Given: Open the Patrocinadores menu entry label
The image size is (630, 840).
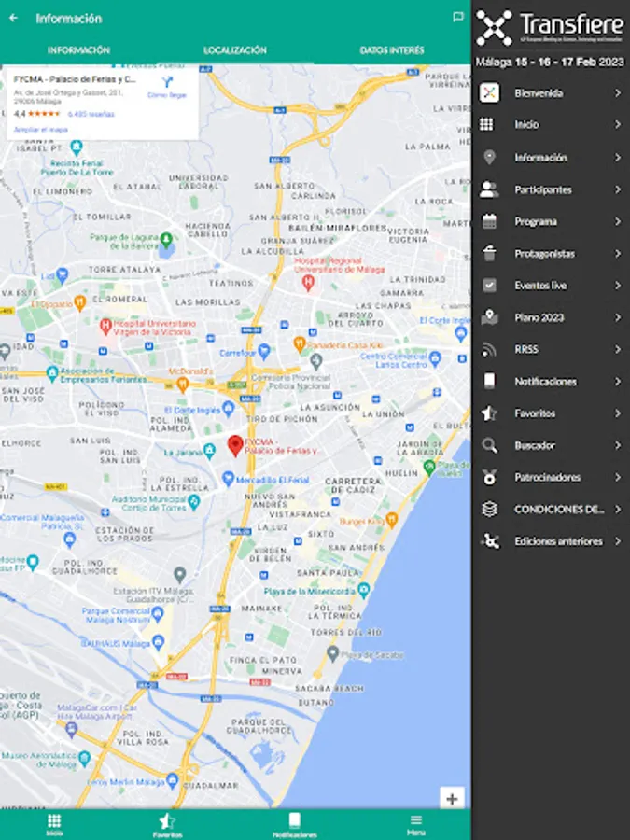Looking at the screenshot, I should pos(548,477).
